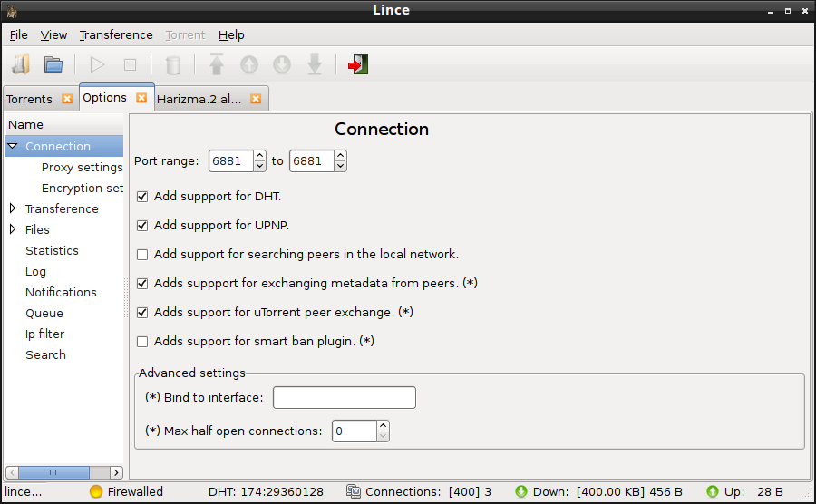Open the Transference menu
Image resolution: width=816 pixels, height=504 pixels.
pos(116,34)
